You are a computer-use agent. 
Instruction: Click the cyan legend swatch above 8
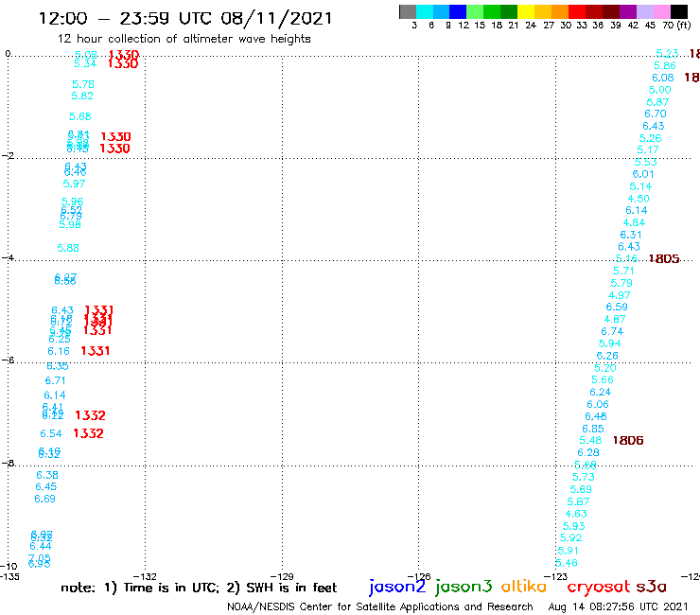[425, 11]
